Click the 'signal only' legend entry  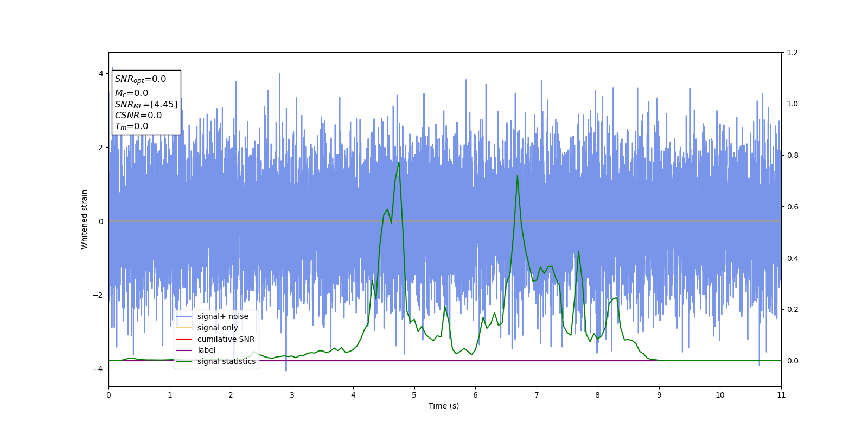pyautogui.click(x=218, y=328)
